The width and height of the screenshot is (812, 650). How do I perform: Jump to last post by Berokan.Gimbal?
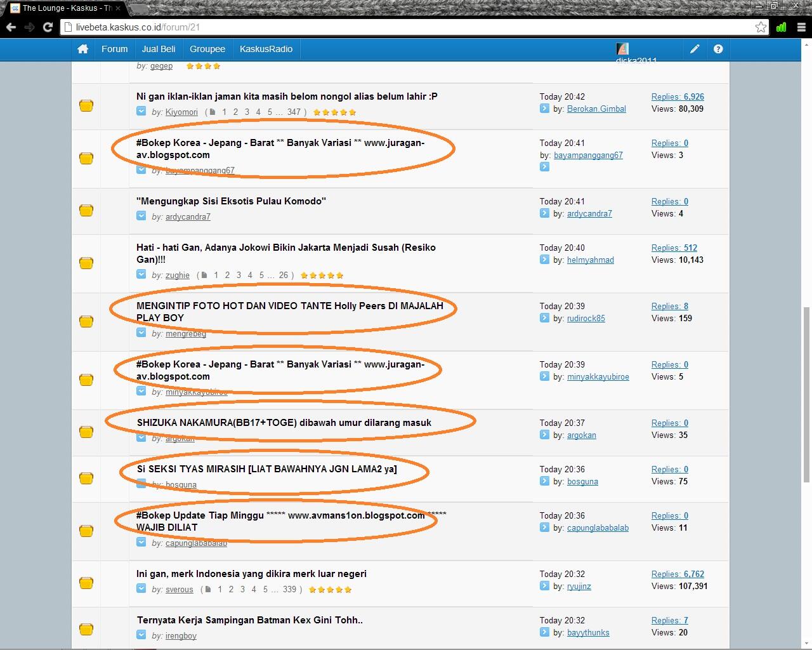tap(544, 109)
